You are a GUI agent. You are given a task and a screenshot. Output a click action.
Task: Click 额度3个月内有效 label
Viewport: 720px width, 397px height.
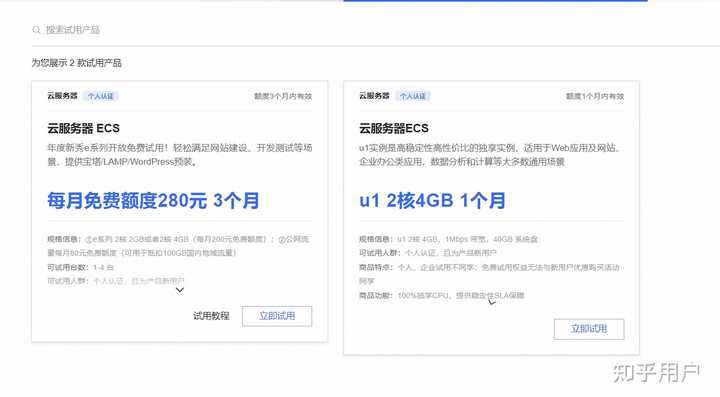point(283,96)
